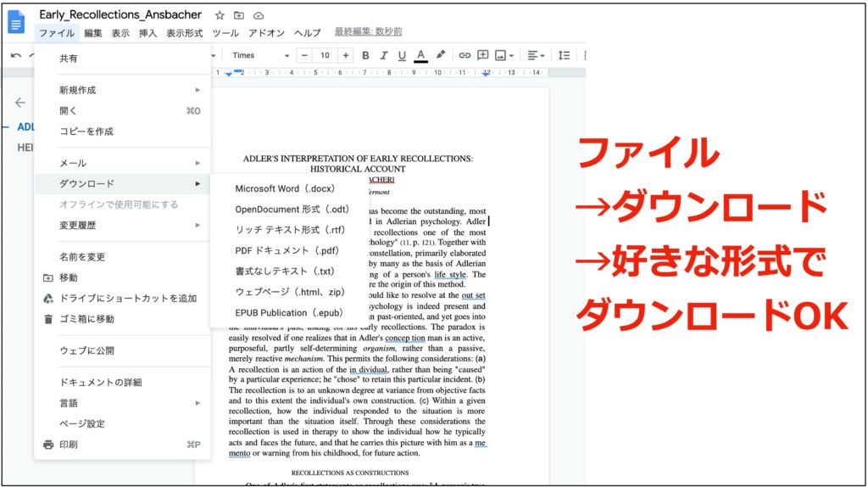Close the outline with the back arrow
This screenshot has width=868, height=487.
pyautogui.click(x=20, y=103)
